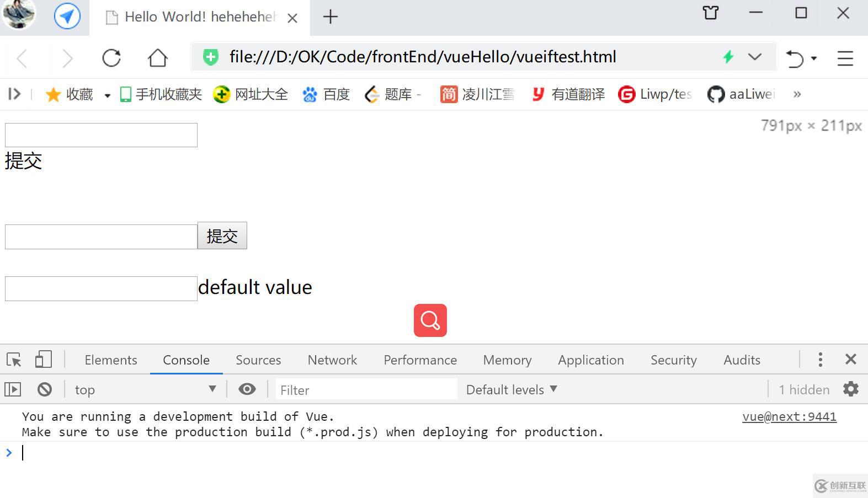The width and height of the screenshot is (868, 498).
Task: Click the console Filter input
Action: coord(366,390)
